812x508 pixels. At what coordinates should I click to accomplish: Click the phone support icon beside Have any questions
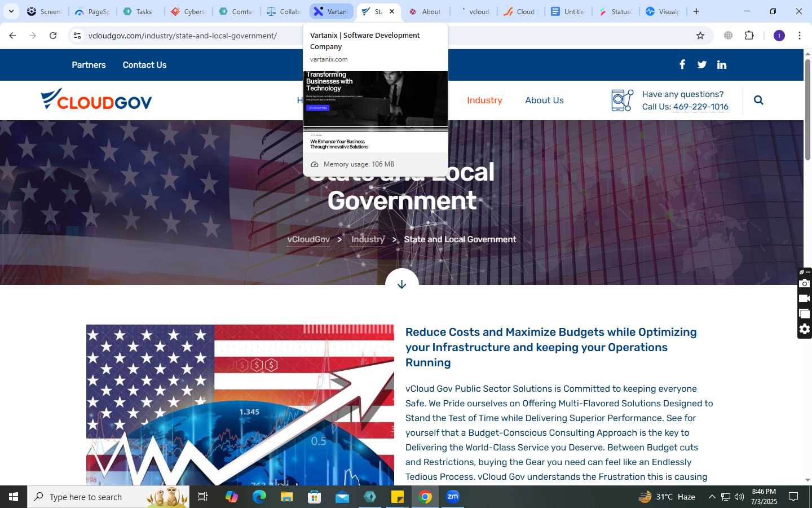coord(623,100)
